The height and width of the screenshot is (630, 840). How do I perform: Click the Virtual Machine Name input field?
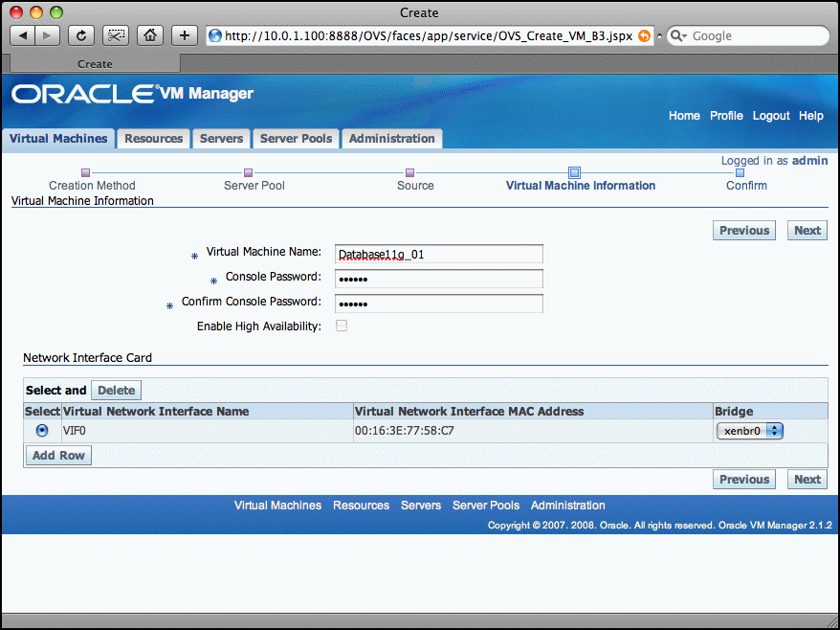point(438,254)
